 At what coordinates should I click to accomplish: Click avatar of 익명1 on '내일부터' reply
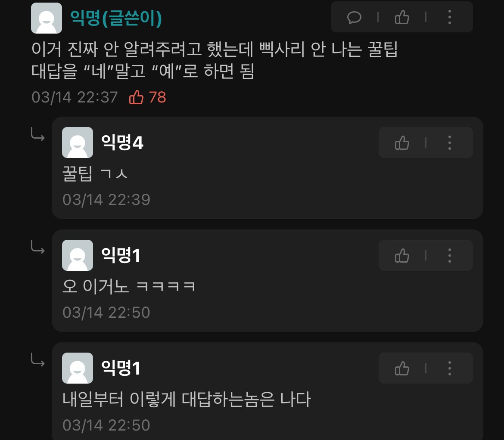pos(78,368)
